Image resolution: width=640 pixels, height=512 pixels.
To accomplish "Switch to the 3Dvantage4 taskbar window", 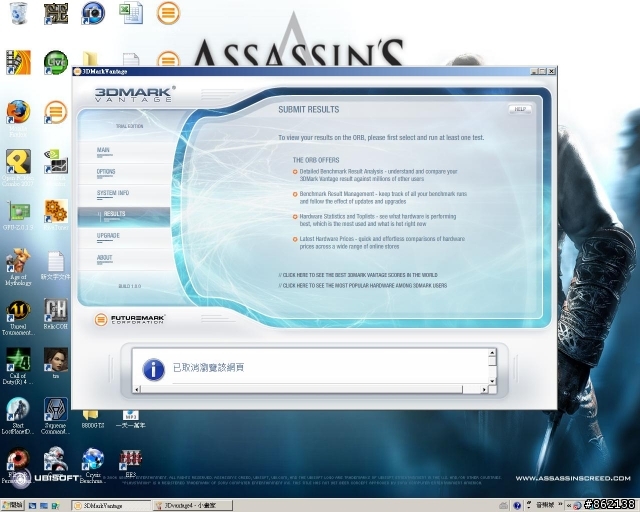I will [193, 505].
